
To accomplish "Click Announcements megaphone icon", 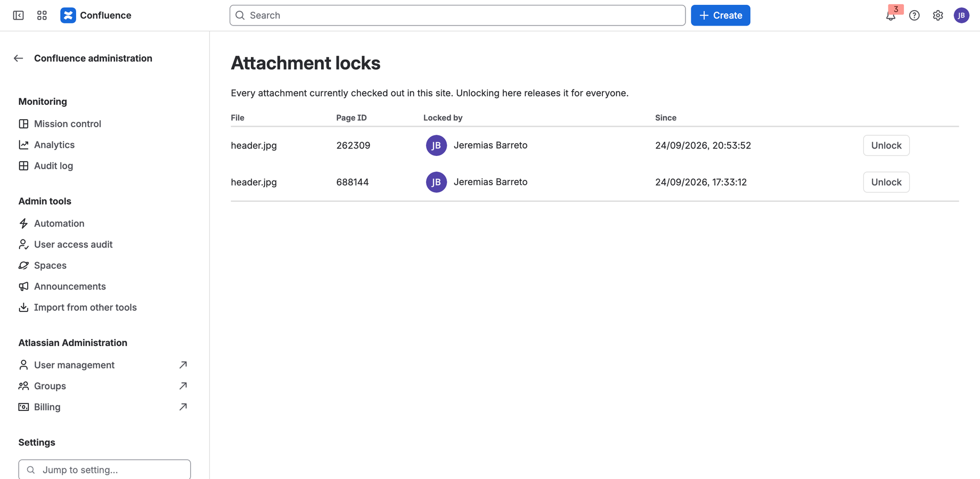I will (x=23, y=286).
